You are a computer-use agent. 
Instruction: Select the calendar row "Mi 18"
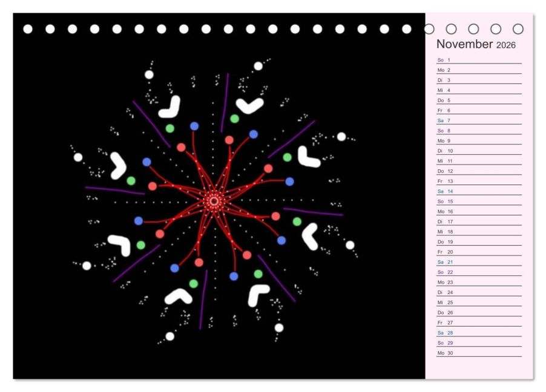[x=479, y=232]
